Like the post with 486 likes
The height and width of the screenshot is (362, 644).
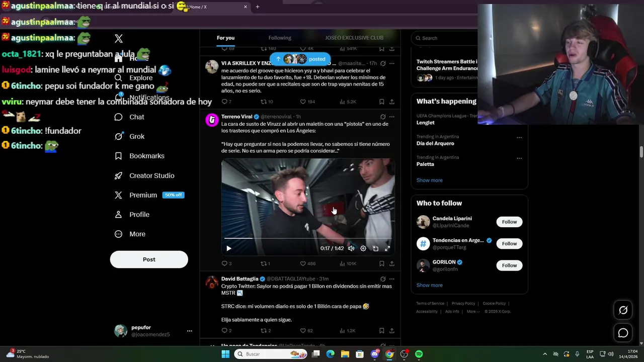[307, 263]
